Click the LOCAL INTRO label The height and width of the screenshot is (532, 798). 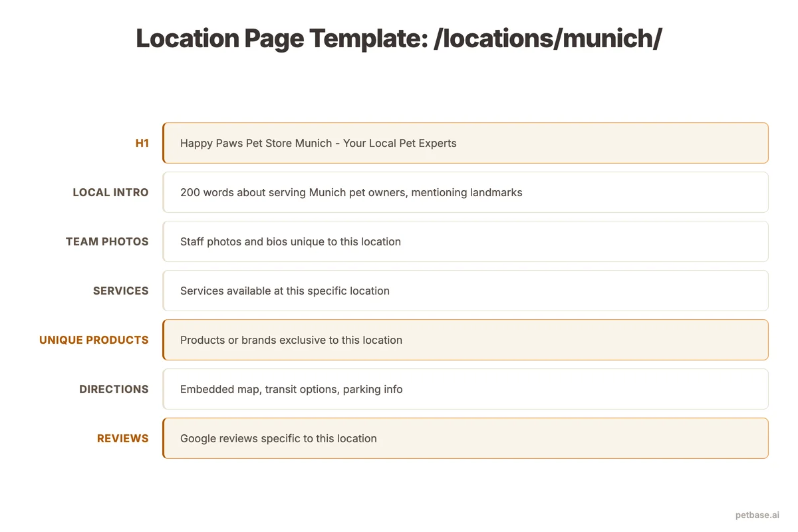point(110,192)
